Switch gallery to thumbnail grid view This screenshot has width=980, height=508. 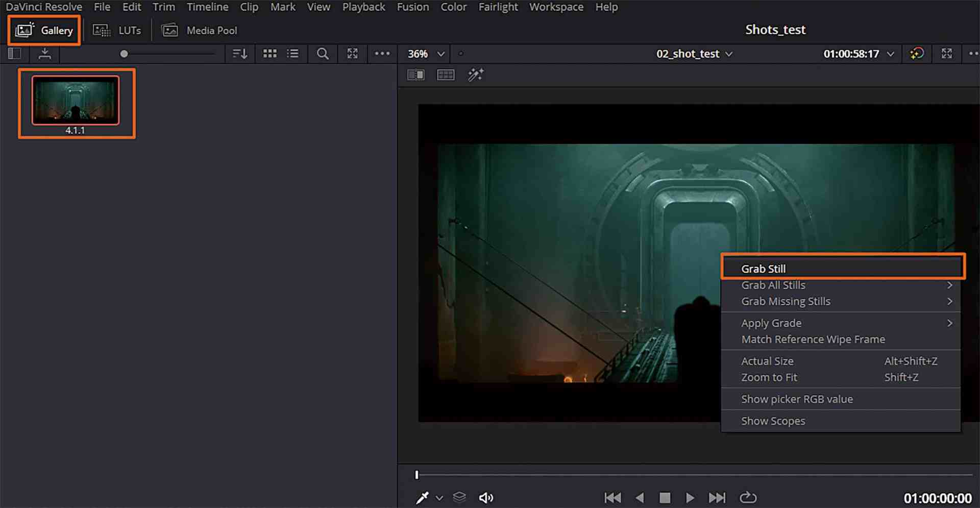270,54
